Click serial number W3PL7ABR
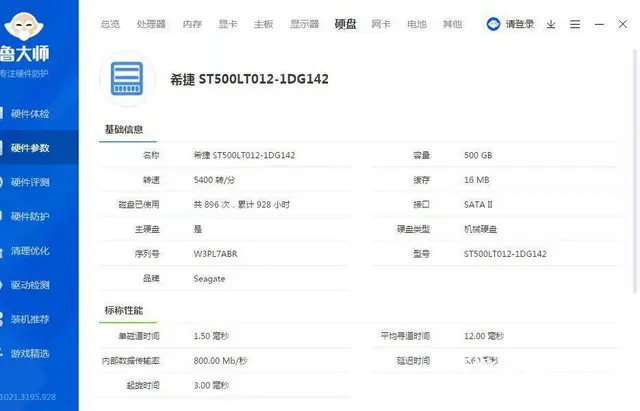The image size is (640, 411). point(215,254)
